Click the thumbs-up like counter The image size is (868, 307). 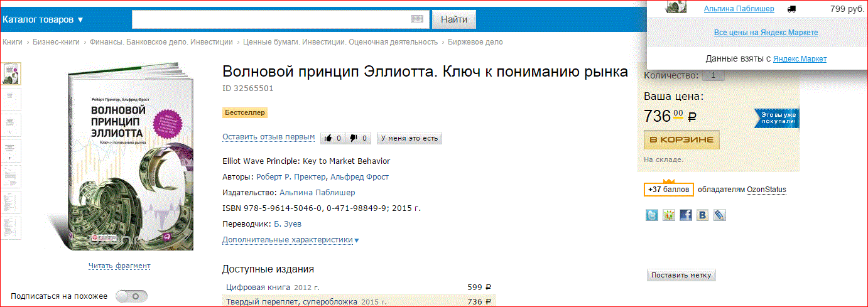tap(333, 138)
